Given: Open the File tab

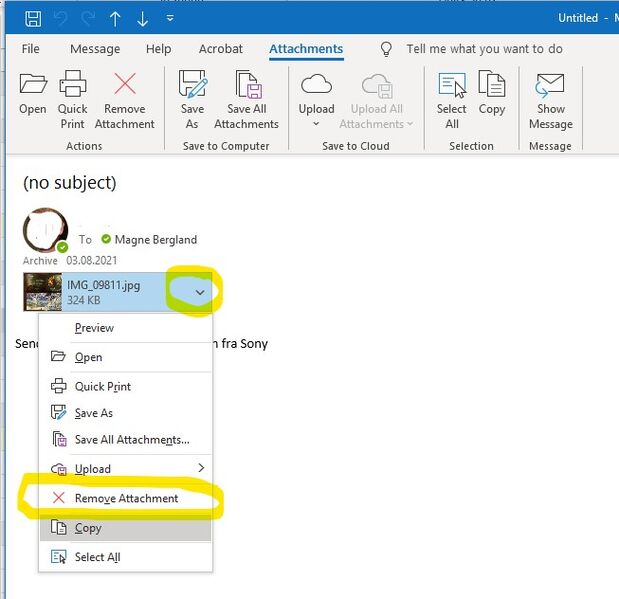Looking at the screenshot, I should pos(31,49).
